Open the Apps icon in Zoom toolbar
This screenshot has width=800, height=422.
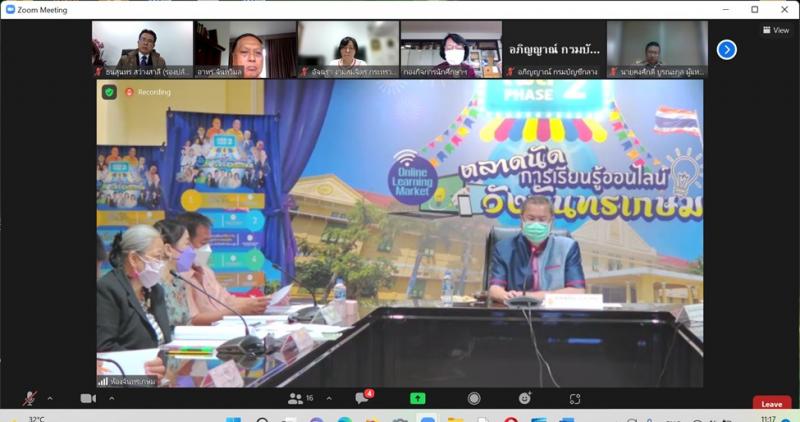tap(575, 399)
